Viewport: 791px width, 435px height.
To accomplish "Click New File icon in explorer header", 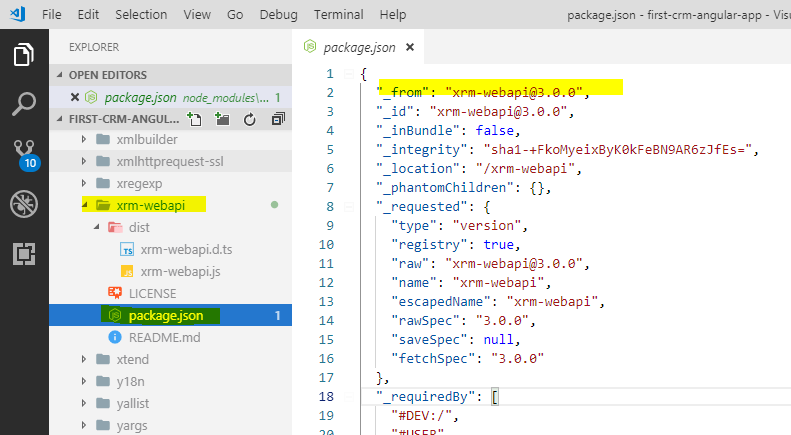I will (195, 119).
